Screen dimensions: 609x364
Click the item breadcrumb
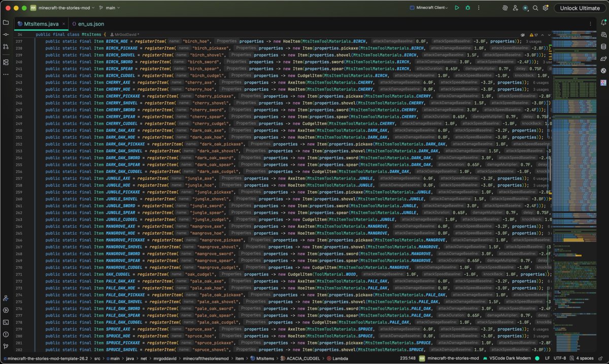tap(241, 358)
